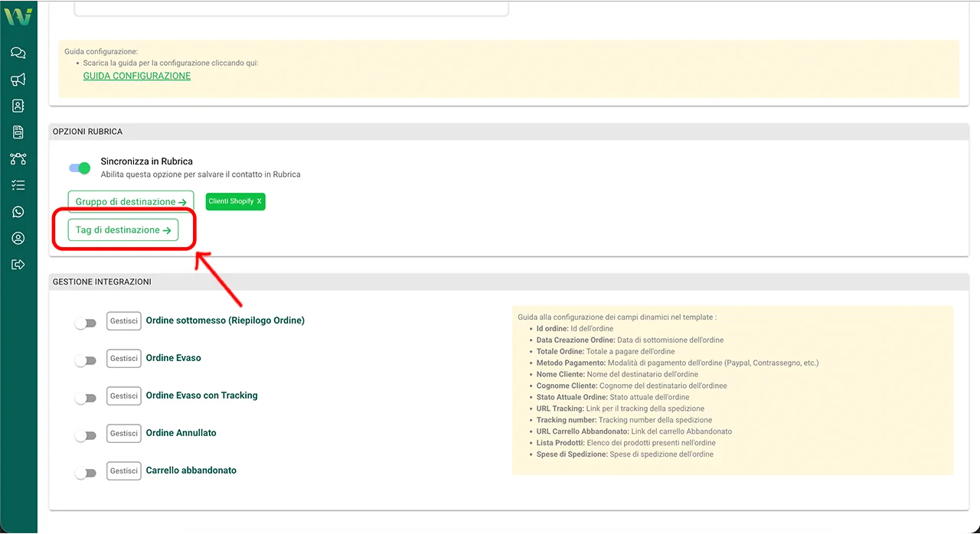Click Gestisci button for Ordine Evaso
The width and height of the screenshot is (980, 534).
[123, 358]
